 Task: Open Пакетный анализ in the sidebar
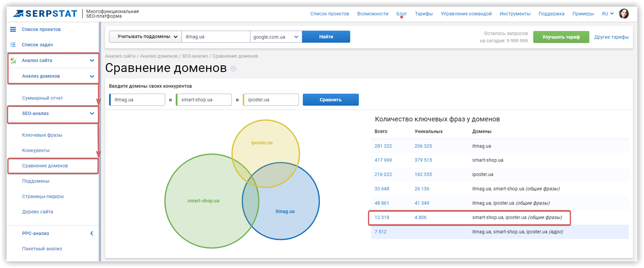42,249
